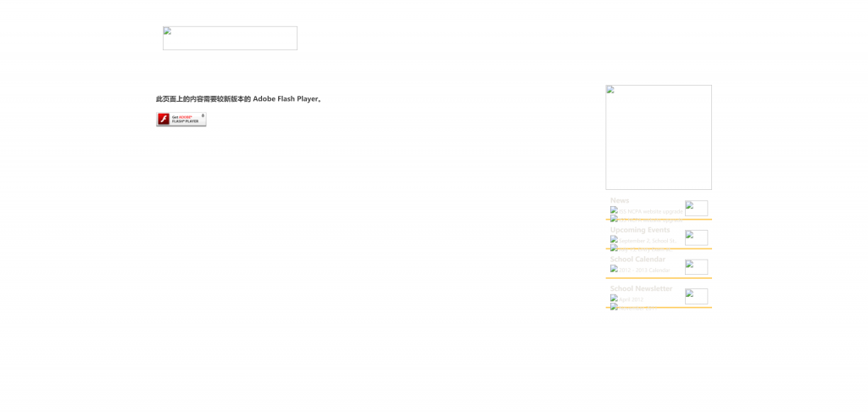The width and height of the screenshot is (868, 413).
Task: Click the thumbnail beside School Newsletter
Action: pyautogui.click(x=696, y=297)
